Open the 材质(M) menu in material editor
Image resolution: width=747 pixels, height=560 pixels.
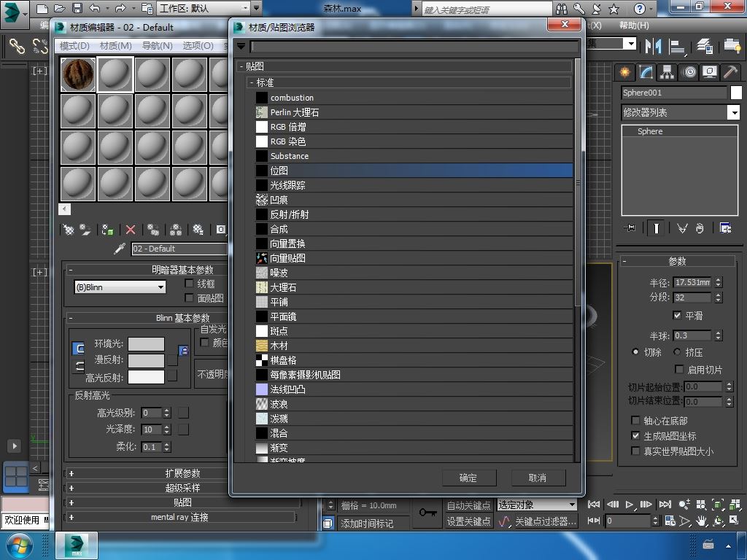(115, 45)
